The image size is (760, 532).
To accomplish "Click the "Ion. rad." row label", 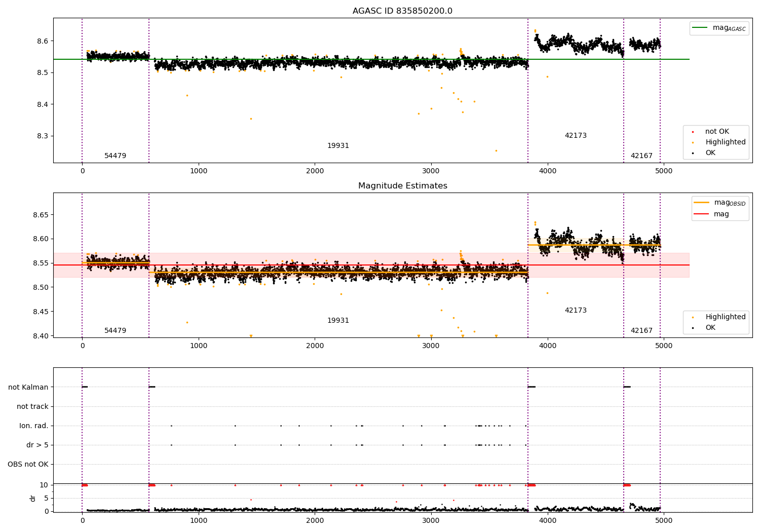I will 34,426.
